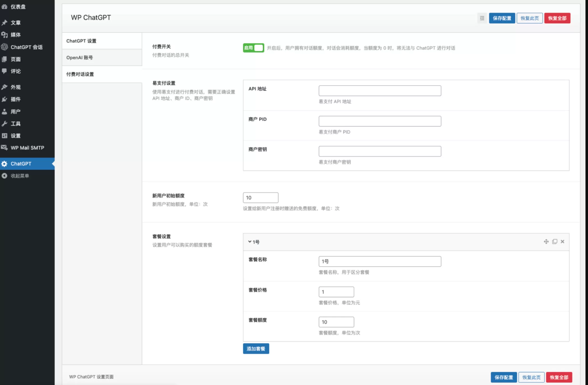The width and height of the screenshot is (588, 385).
Task: Switch to ChatGPT 设置 tab
Action: pos(81,41)
